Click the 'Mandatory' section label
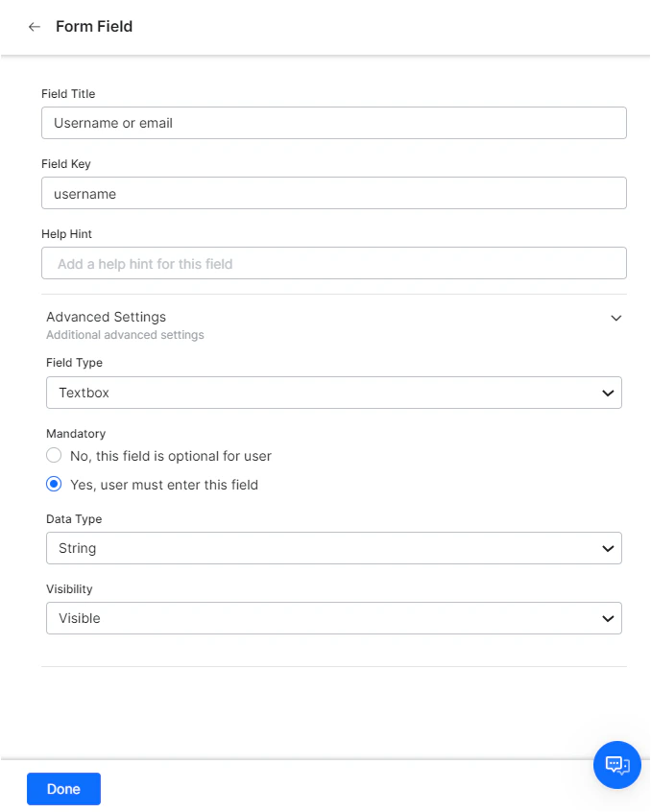 [x=75, y=434]
